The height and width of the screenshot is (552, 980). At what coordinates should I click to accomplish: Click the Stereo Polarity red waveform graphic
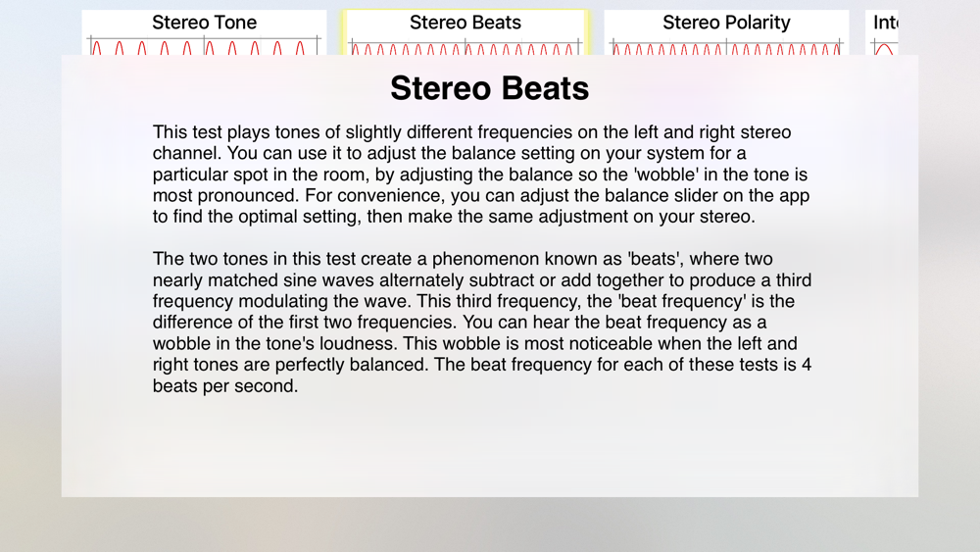[x=726, y=47]
